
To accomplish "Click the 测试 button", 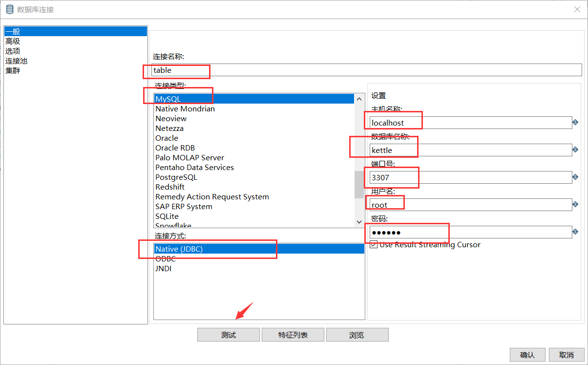I will 228,335.
